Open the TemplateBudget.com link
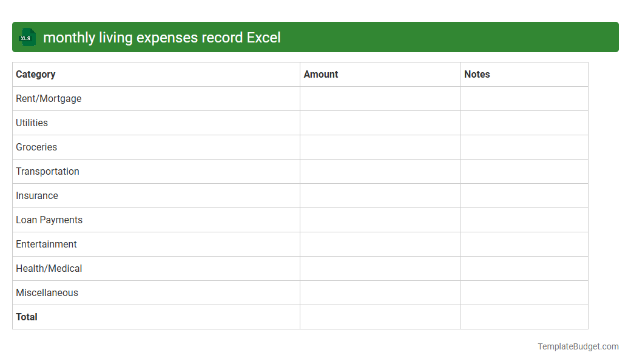The image size is (631, 364). (578, 346)
